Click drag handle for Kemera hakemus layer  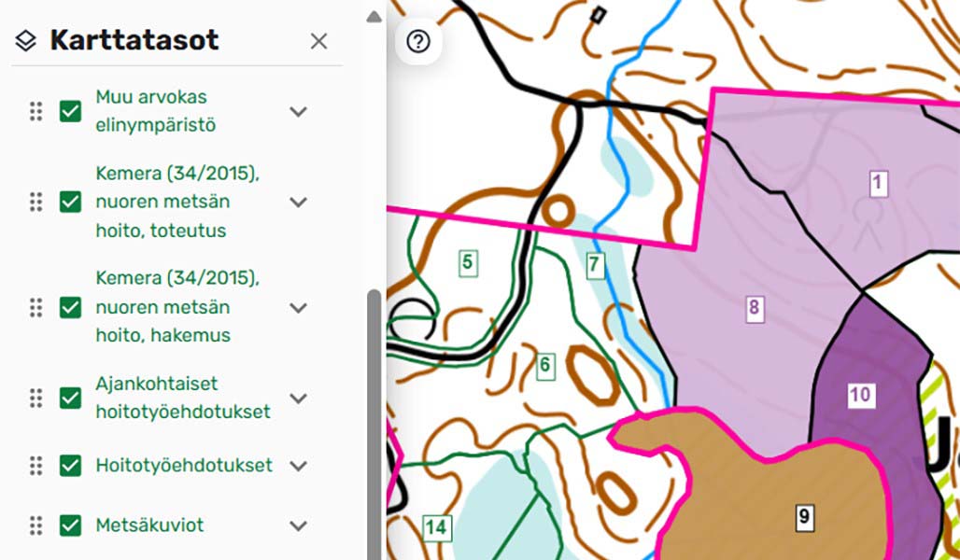pyautogui.click(x=35, y=307)
